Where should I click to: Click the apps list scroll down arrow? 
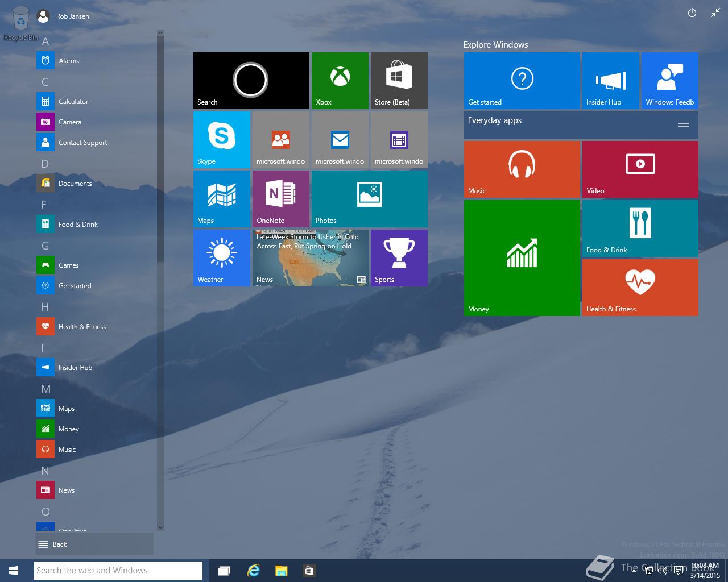(160, 527)
